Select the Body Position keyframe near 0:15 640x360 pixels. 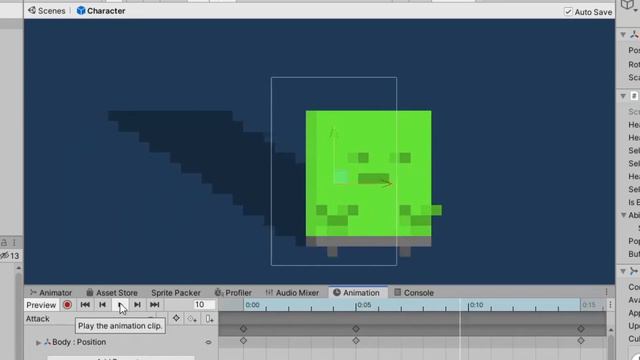(x=580, y=340)
